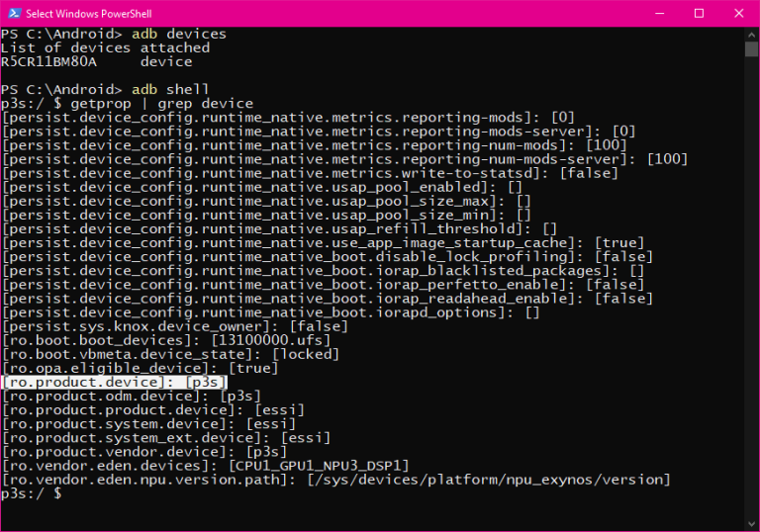Click the 'adb shell' command text
Viewport: 760px width, 532px height.
click(170, 90)
